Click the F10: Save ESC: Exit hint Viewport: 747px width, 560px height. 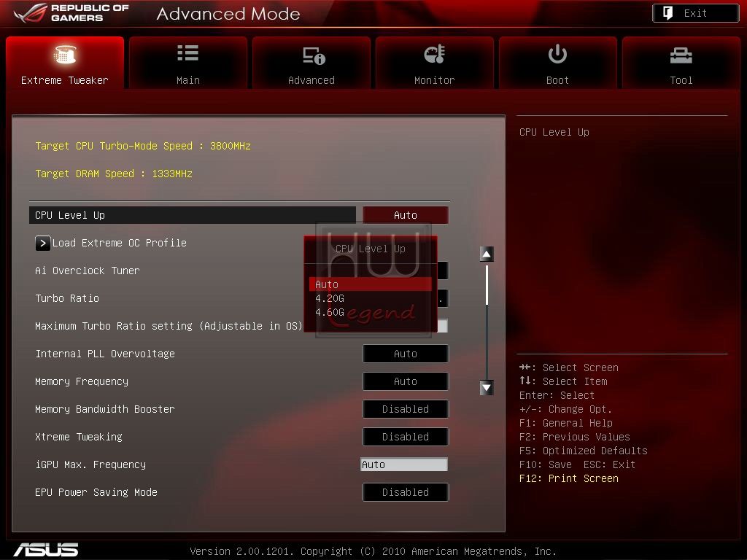pyautogui.click(x=578, y=464)
